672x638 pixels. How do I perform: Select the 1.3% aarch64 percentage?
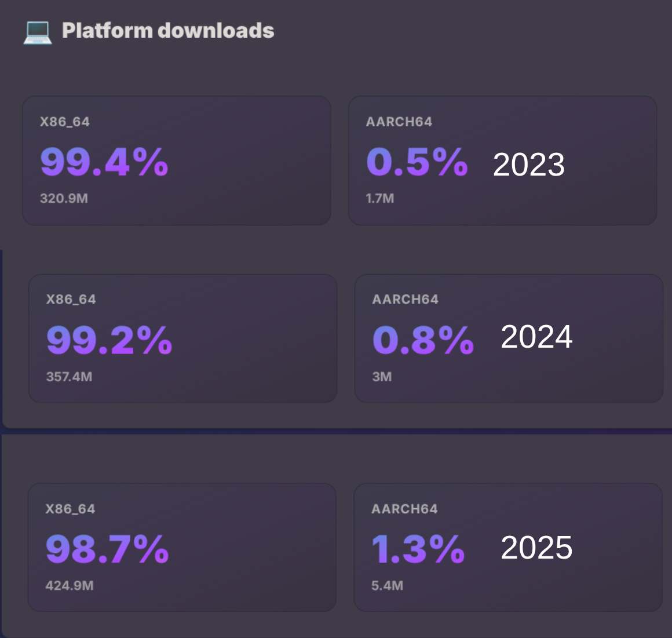coord(418,549)
